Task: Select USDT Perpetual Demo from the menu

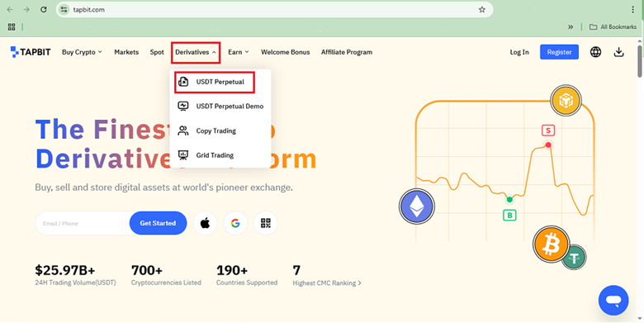Action: [220, 106]
